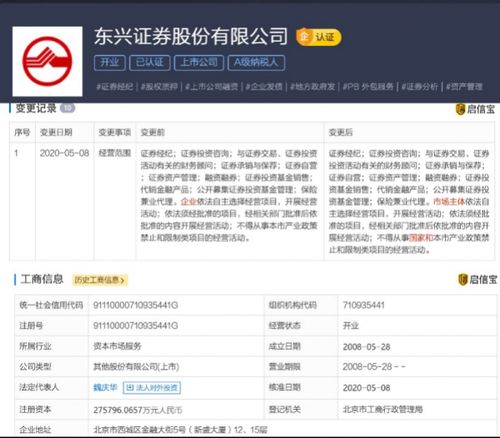500x438 pixels.
Task: Select the change date 2020-05-08 cell
Action: click(x=64, y=153)
